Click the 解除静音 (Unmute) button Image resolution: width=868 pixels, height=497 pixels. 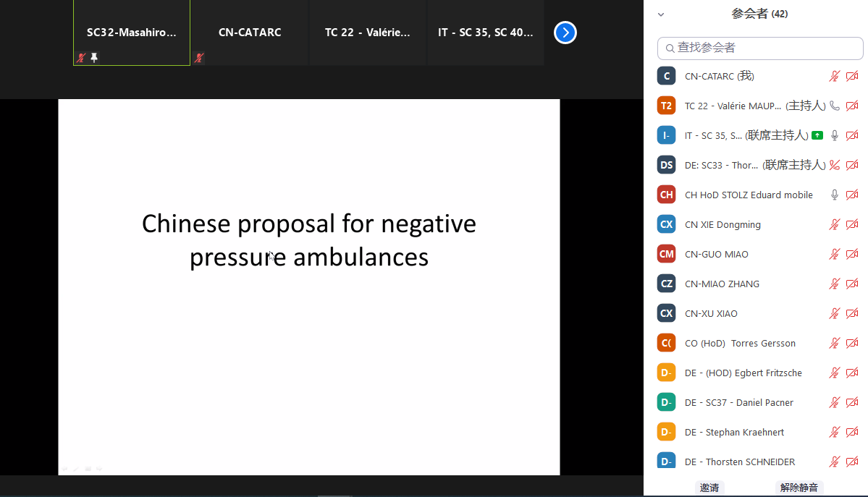pyautogui.click(x=799, y=488)
